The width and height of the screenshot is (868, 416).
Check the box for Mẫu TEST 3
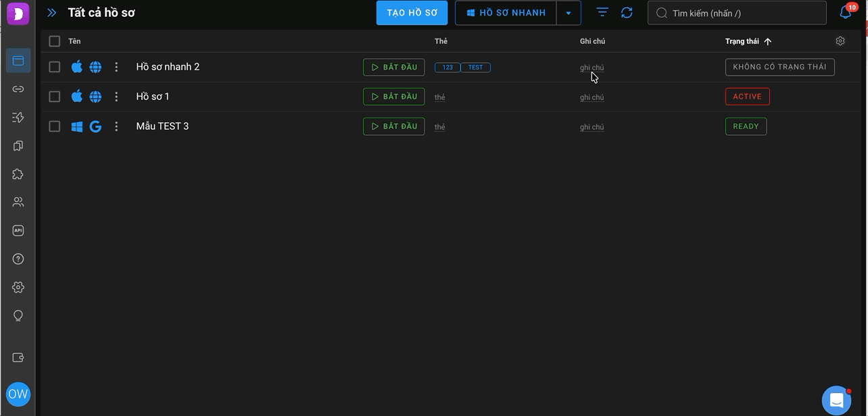click(x=55, y=126)
